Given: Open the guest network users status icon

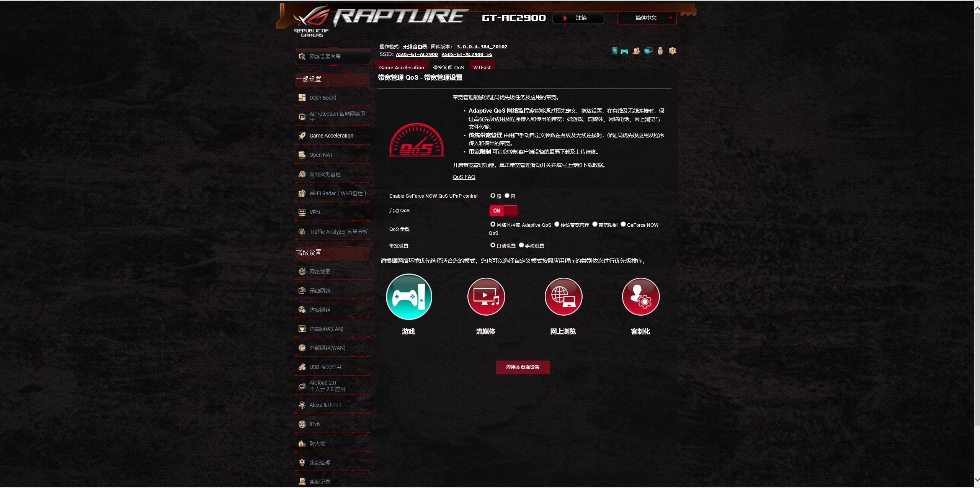Looking at the screenshot, I should tap(636, 51).
